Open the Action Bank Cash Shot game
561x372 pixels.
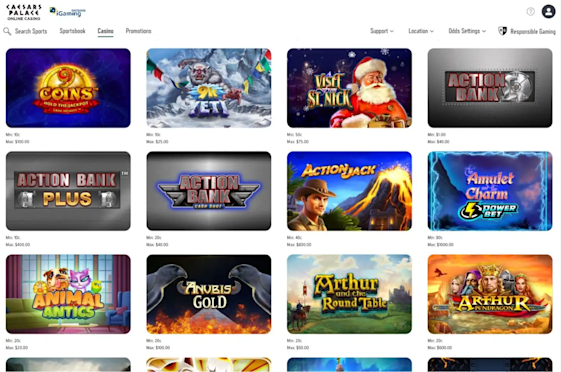point(209,191)
